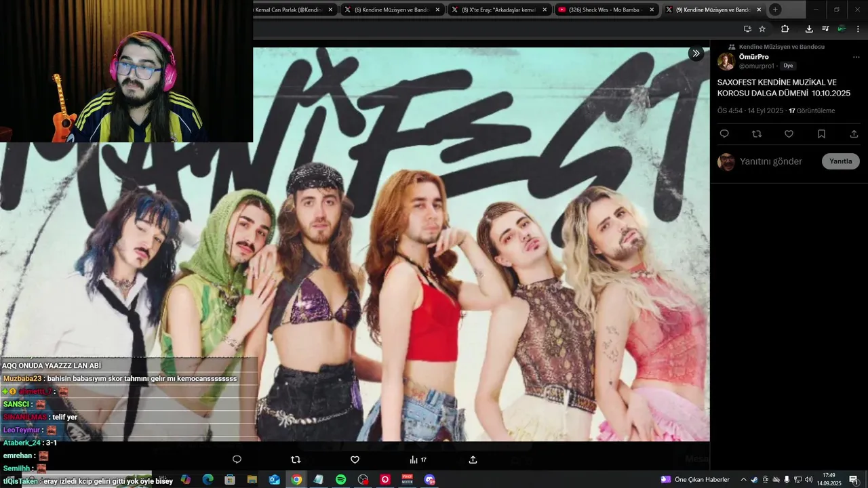Open volume control in system tray

point(808,479)
